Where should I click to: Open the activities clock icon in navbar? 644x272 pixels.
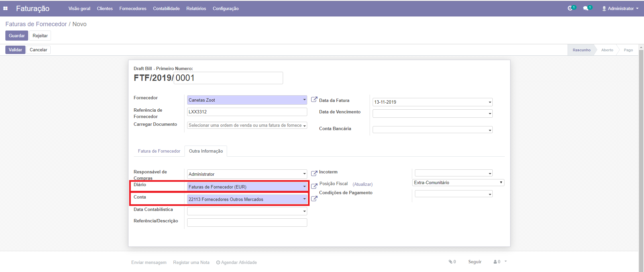(x=571, y=8)
